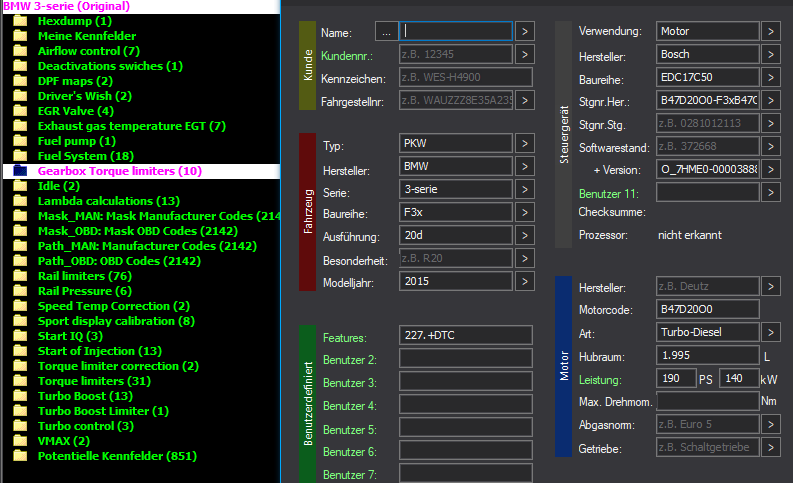This screenshot has width=793, height=483.
Task: Click the Potentielle Kennfelder folder icon
Action: point(20,456)
